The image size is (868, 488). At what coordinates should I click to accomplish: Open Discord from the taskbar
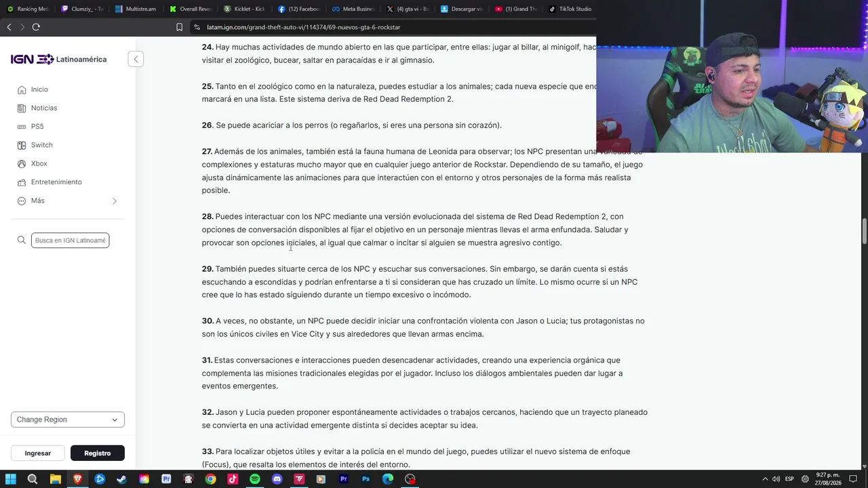pyautogui.click(x=277, y=479)
